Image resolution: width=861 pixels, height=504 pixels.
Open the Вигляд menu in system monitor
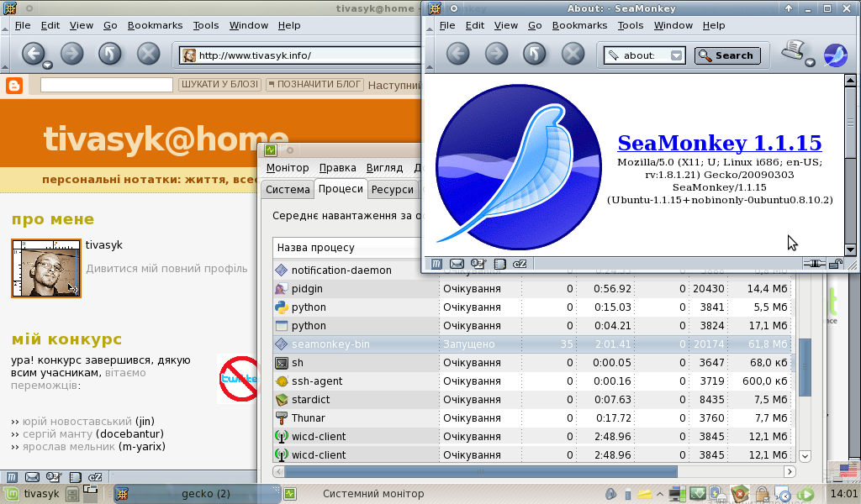pos(384,168)
